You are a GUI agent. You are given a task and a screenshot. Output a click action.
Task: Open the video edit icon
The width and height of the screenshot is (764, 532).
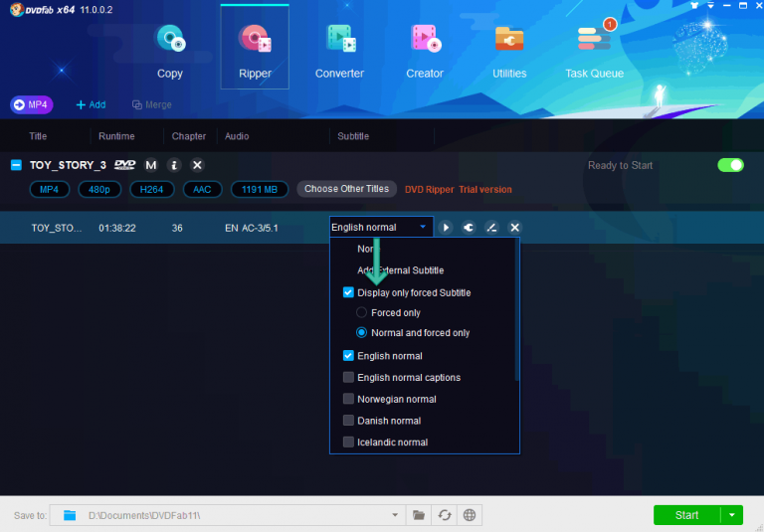point(491,228)
